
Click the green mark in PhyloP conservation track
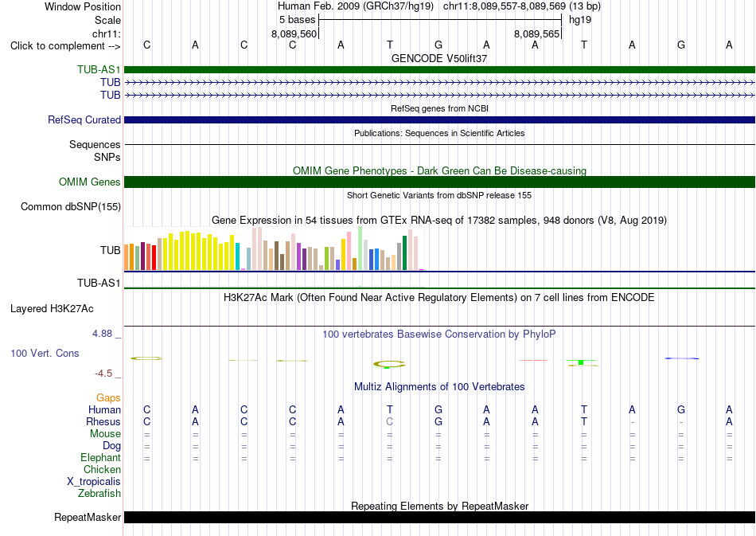click(x=581, y=362)
